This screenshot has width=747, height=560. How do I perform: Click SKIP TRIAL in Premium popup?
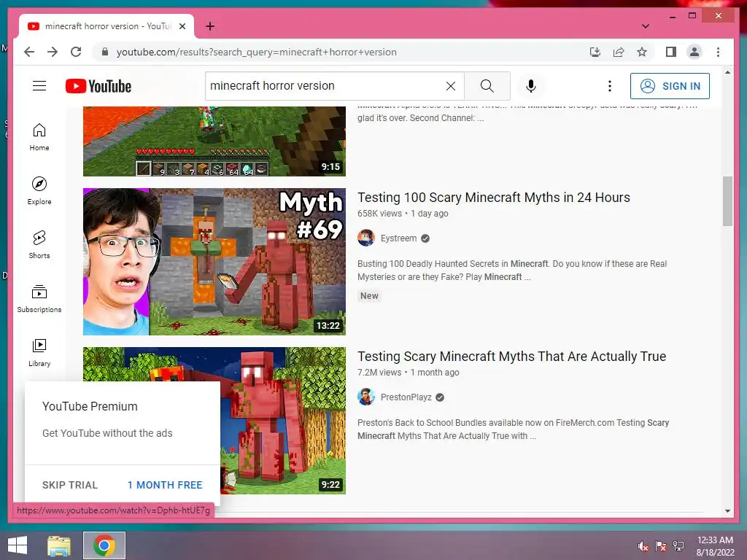pyautogui.click(x=70, y=485)
